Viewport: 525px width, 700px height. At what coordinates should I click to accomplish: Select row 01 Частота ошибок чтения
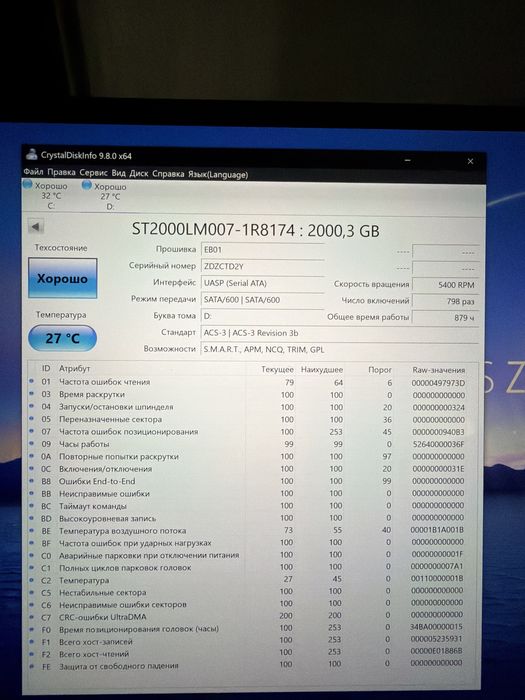(252, 382)
